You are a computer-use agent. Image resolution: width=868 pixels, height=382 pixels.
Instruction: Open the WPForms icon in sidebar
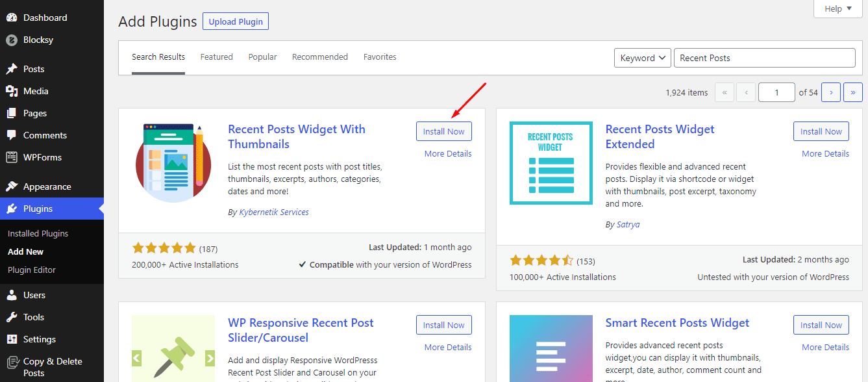click(x=12, y=157)
